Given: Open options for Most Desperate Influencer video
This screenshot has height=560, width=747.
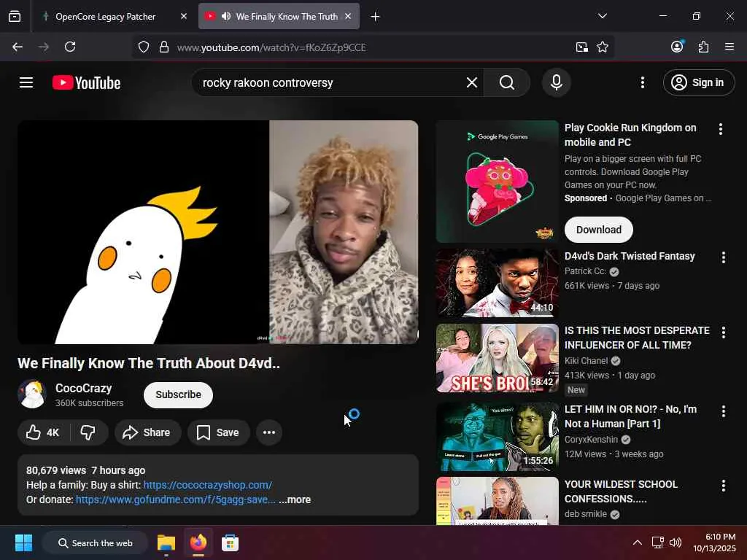Looking at the screenshot, I should pyautogui.click(x=723, y=332).
